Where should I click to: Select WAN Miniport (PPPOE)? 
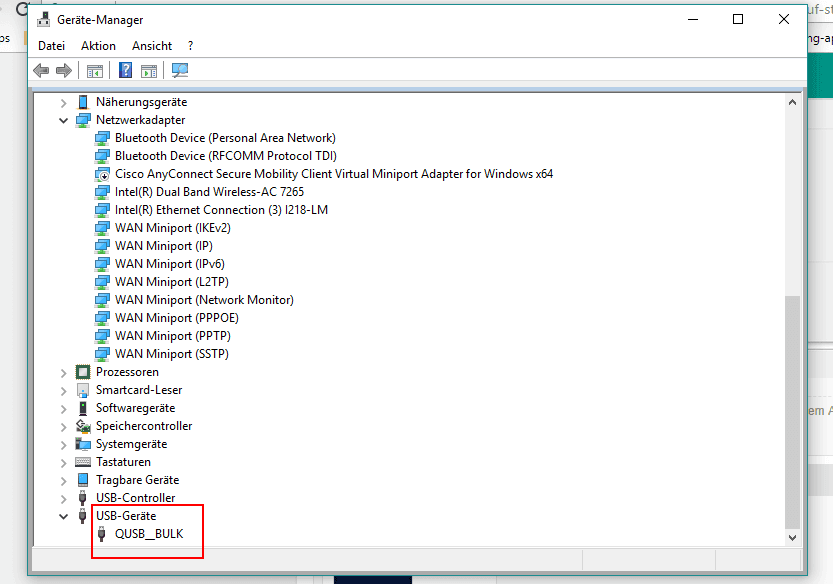point(177,318)
